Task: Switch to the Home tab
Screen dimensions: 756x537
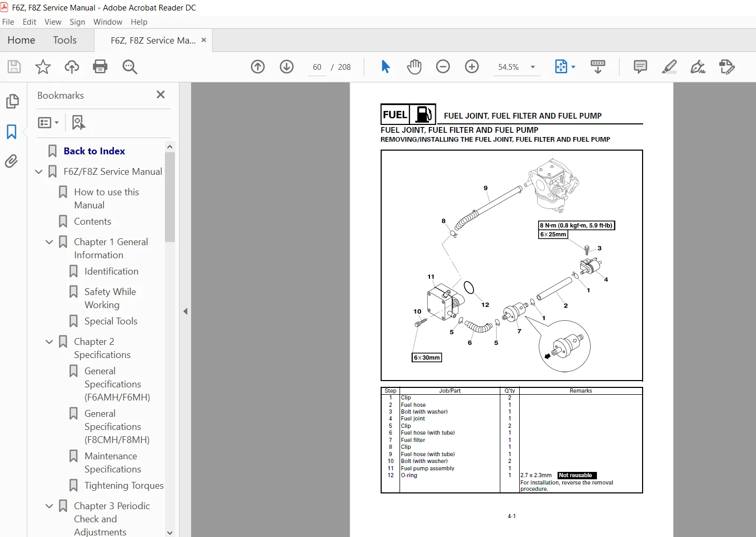Action: 22,40
